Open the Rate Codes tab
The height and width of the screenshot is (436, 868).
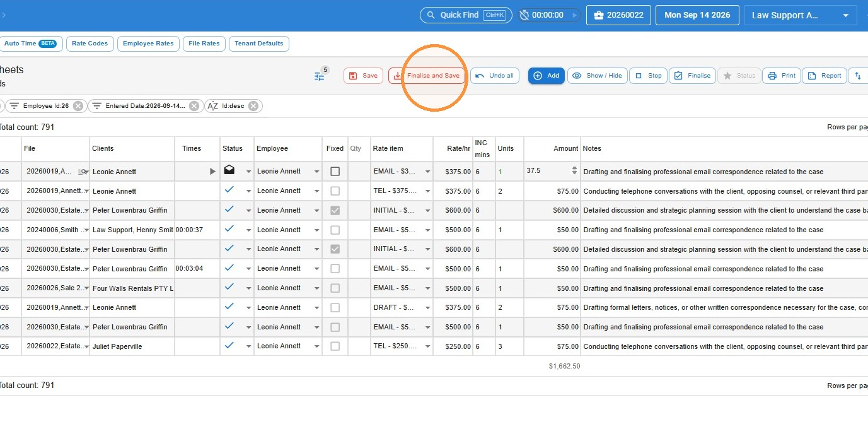[x=90, y=44]
